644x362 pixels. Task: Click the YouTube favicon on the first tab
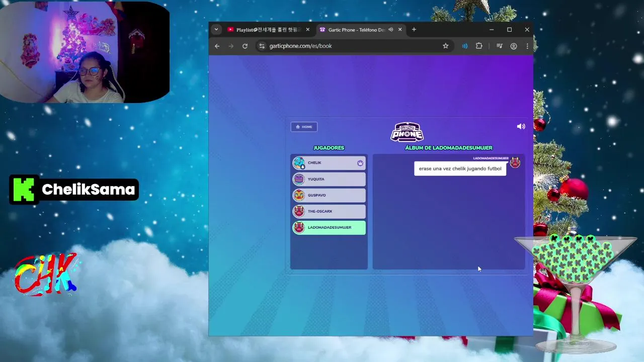point(230,30)
